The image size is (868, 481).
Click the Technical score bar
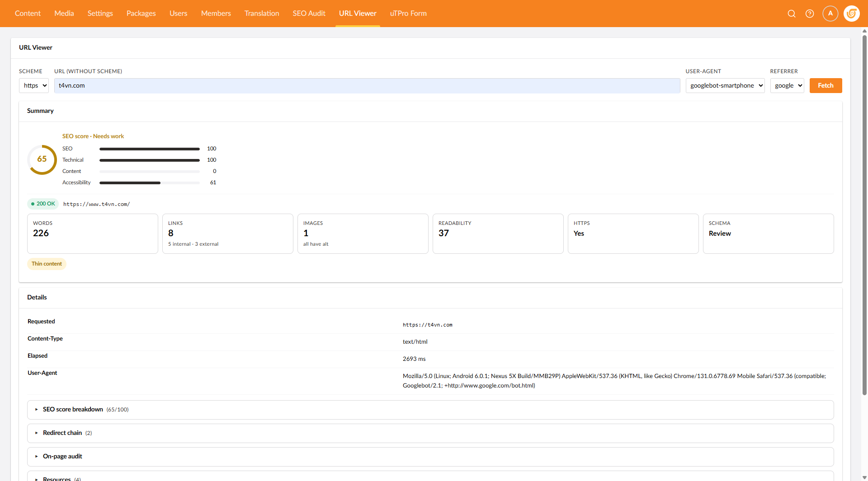[150, 160]
